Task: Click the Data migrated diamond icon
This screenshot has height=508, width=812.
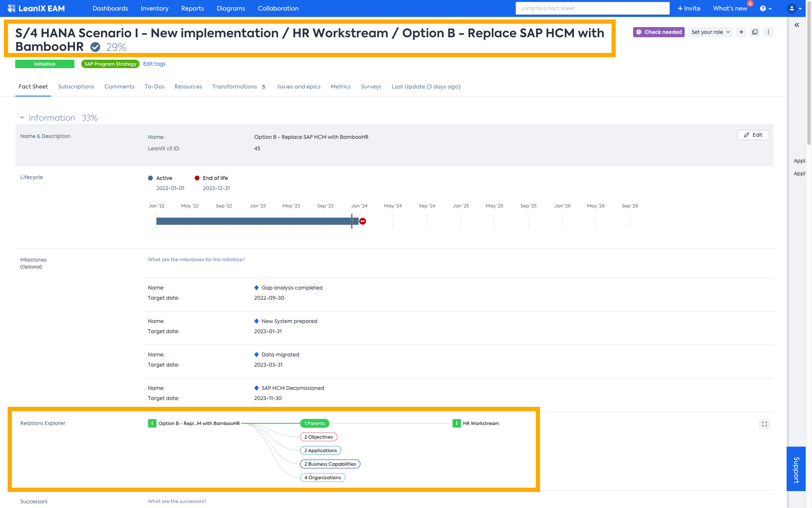Action: (256, 355)
